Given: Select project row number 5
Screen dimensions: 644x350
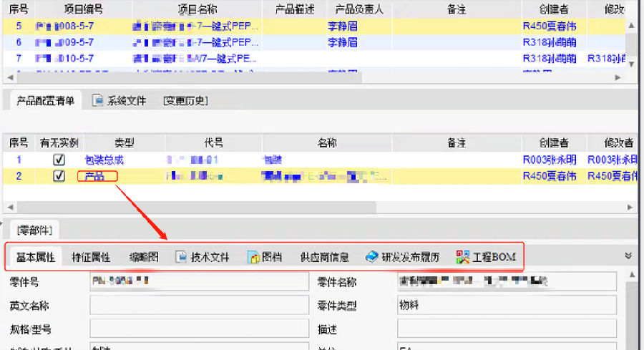Looking at the screenshot, I should click(314, 26).
